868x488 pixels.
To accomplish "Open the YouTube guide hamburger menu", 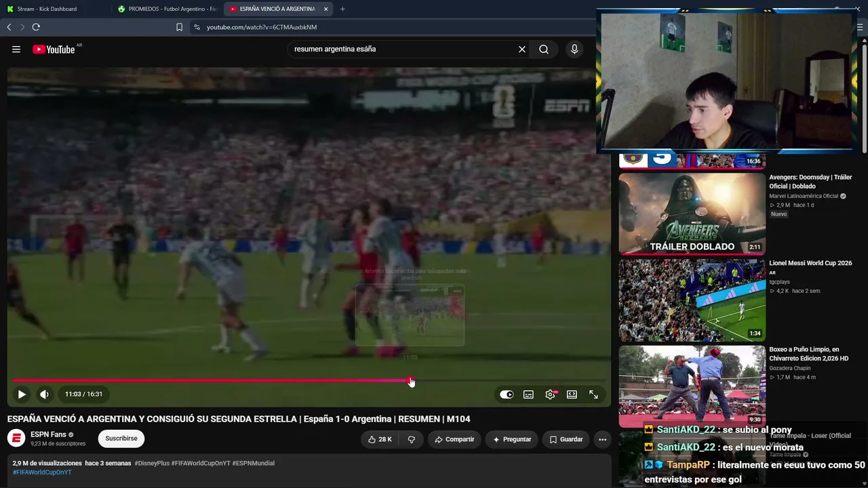I will (16, 49).
